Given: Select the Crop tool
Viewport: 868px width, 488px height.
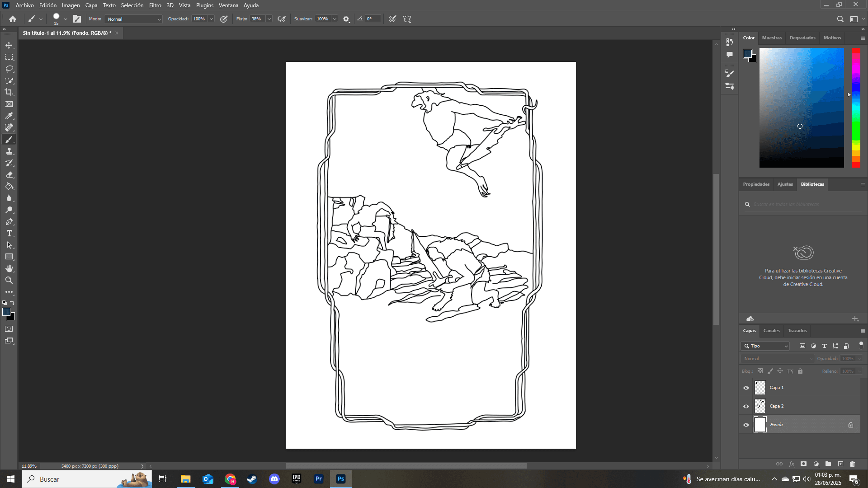Looking at the screenshot, I should [9, 92].
